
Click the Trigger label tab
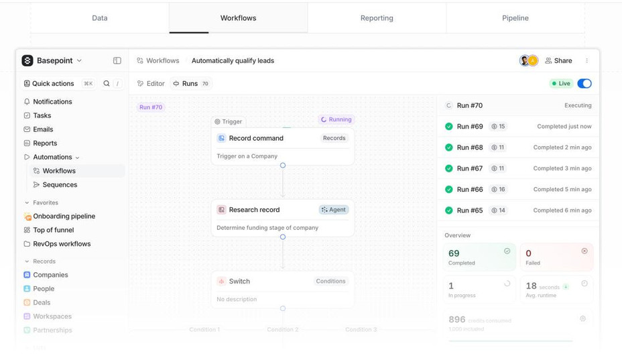[x=229, y=121]
